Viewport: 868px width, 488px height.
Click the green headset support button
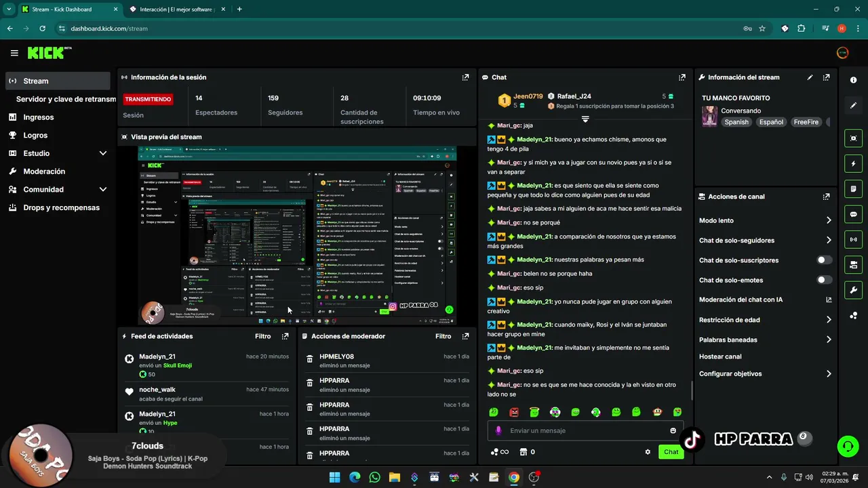tap(848, 446)
